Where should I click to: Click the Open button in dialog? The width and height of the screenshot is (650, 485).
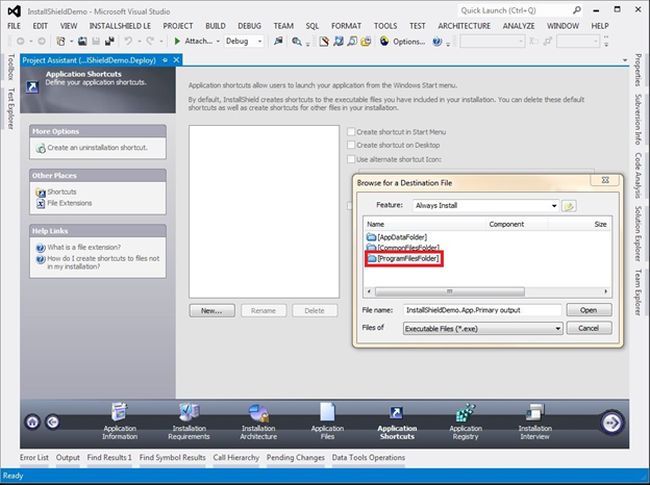589,310
